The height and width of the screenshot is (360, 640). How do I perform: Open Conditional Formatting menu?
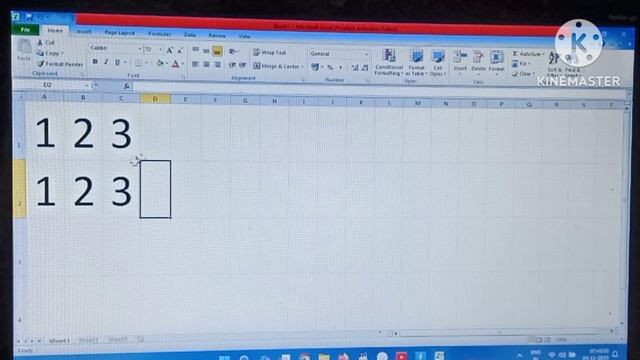[x=389, y=62]
